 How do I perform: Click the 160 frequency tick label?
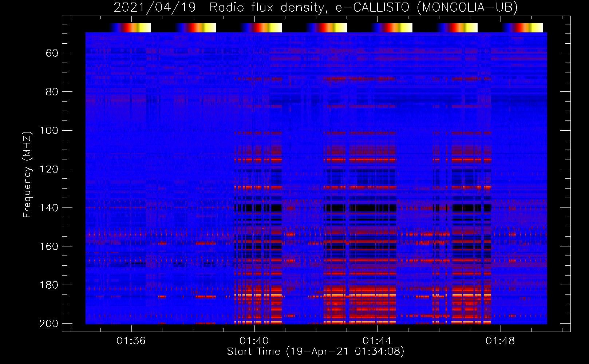tap(49, 246)
